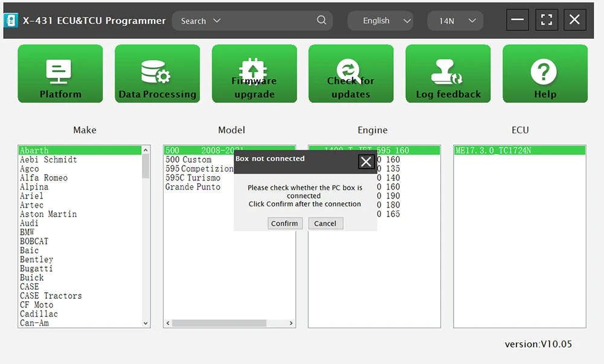Open the Help icon button
Image resolution: width=604 pixels, height=364 pixels.
coord(545,74)
